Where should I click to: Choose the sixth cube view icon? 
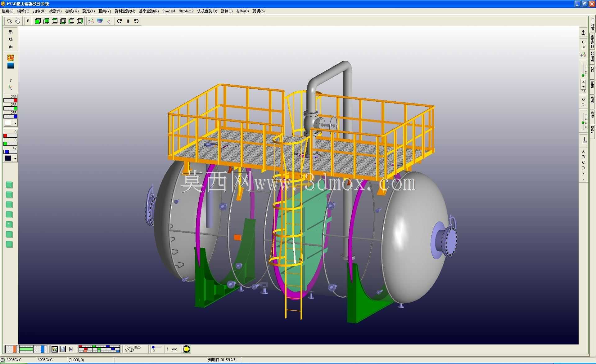(x=80, y=21)
